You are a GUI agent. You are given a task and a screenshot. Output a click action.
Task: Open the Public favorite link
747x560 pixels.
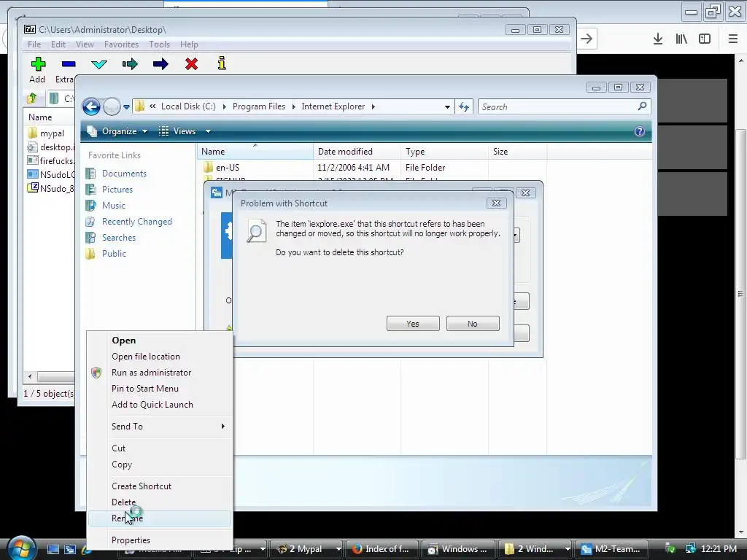click(x=114, y=253)
